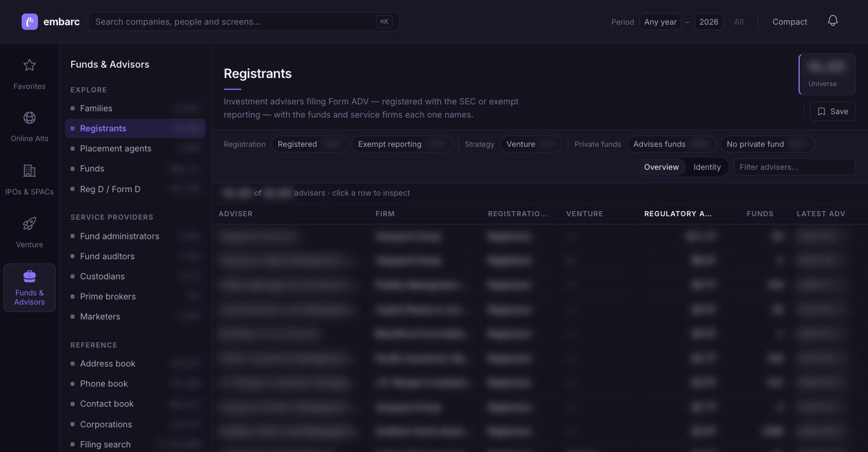
Task: Open the Contact book
Action: point(135,404)
